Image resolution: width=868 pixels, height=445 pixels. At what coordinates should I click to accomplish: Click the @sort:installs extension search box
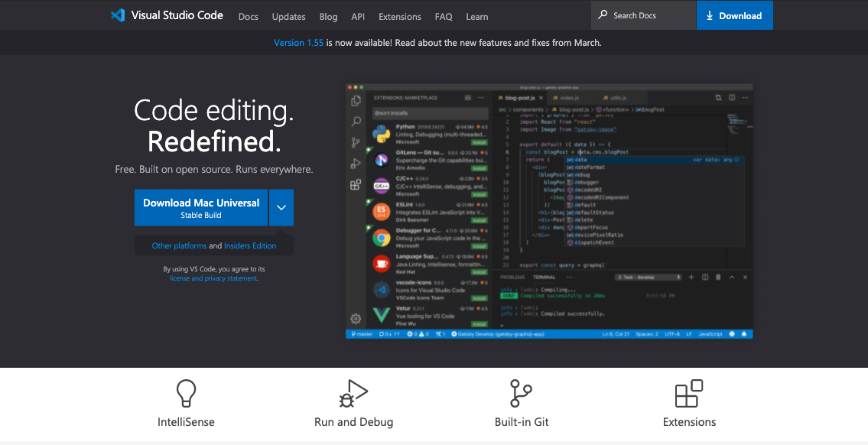tap(430, 113)
